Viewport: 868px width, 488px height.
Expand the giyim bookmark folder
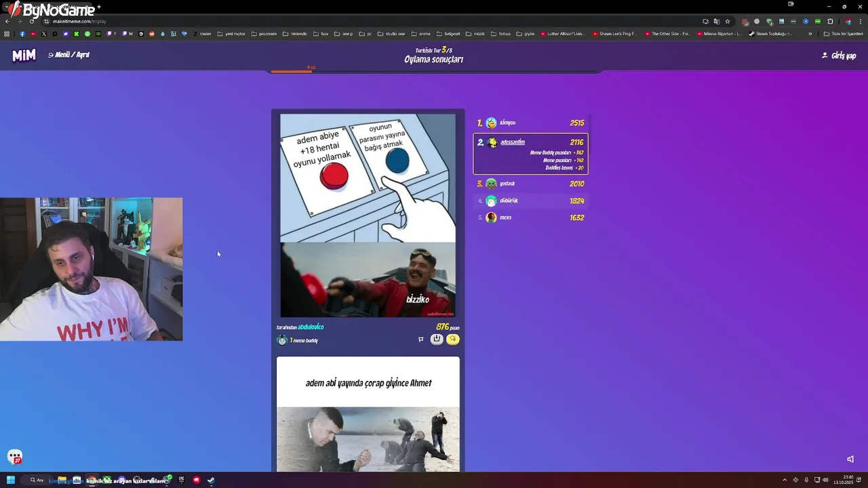pos(526,33)
